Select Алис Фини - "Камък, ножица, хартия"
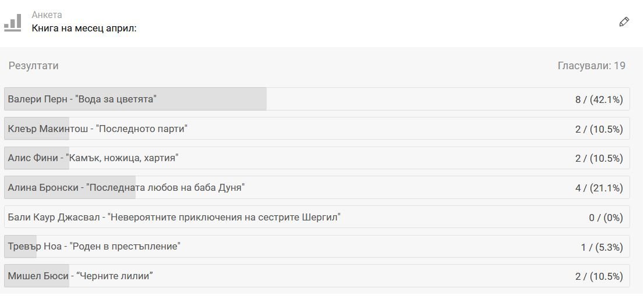644x299 pixels. (x=93, y=158)
